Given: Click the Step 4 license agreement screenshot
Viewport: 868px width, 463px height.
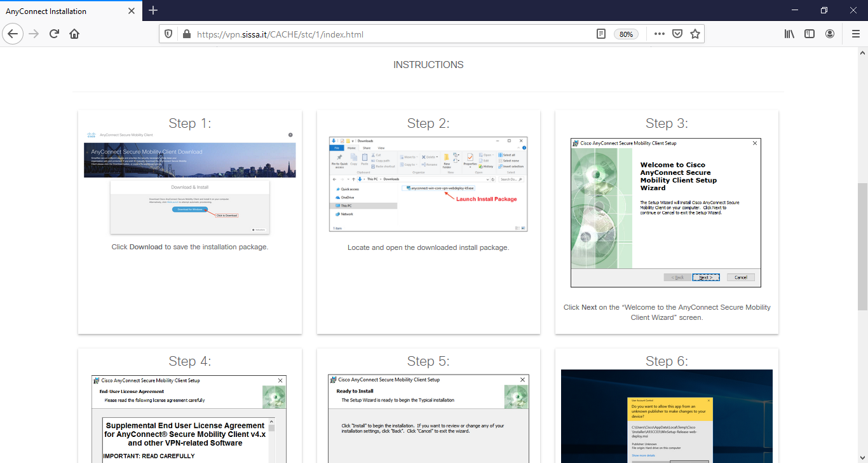Looking at the screenshot, I should click(x=189, y=418).
